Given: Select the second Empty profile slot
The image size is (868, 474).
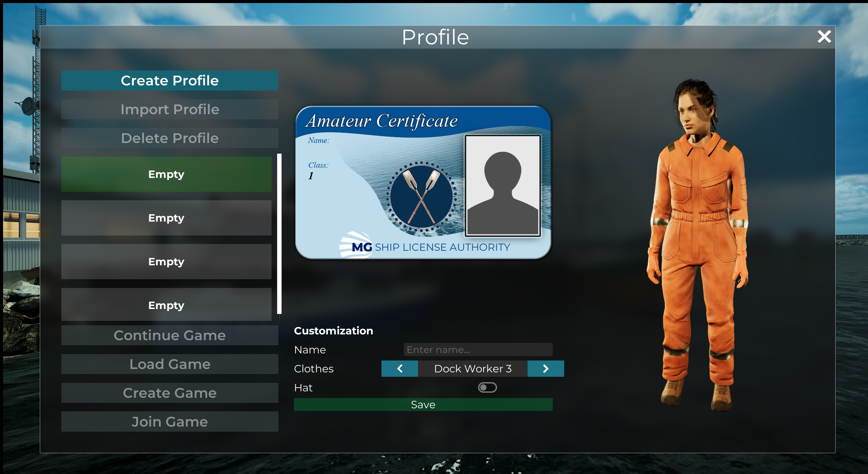Looking at the screenshot, I should click(x=166, y=218).
